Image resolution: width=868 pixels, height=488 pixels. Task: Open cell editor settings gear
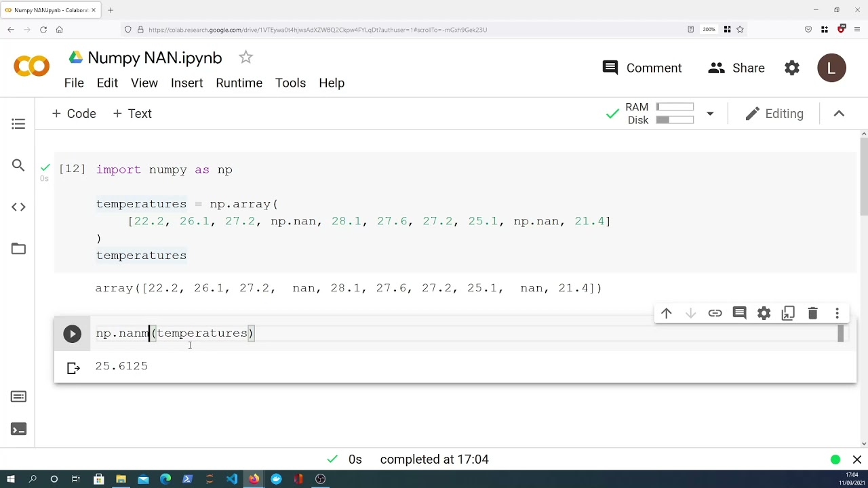(x=764, y=313)
